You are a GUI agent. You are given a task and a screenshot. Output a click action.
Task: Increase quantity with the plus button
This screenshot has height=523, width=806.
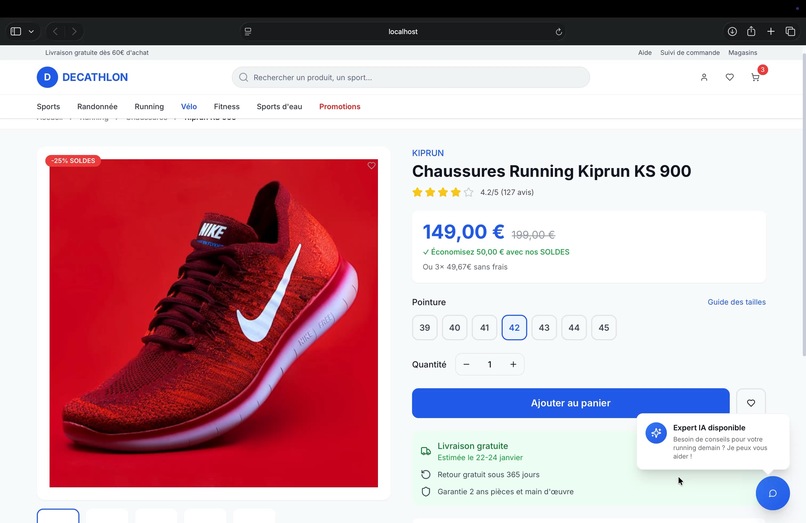point(513,364)
